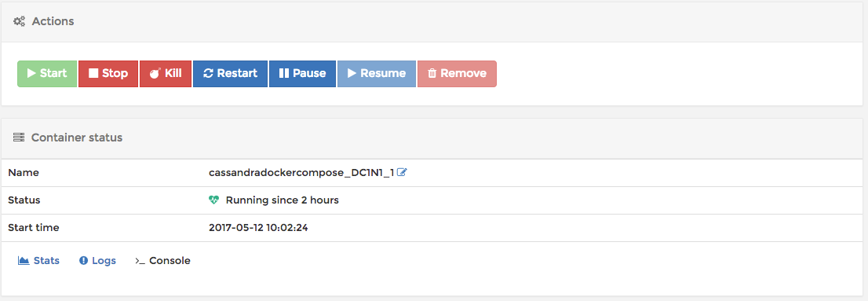Open the Stats link
868x301 pixels.
pos(38,261)
